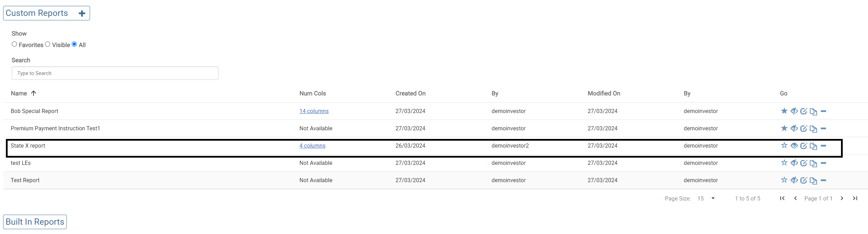This screenshot has width=868, height=234.
Task: Delete the test LEs report
Action: click(823, 163)
